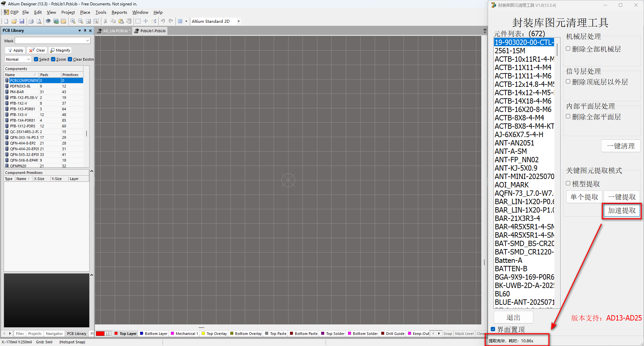Toggle the Zoom checkbox
This screenshot has width=644, height=346.
pyautogui.click(x=53, y=59)
